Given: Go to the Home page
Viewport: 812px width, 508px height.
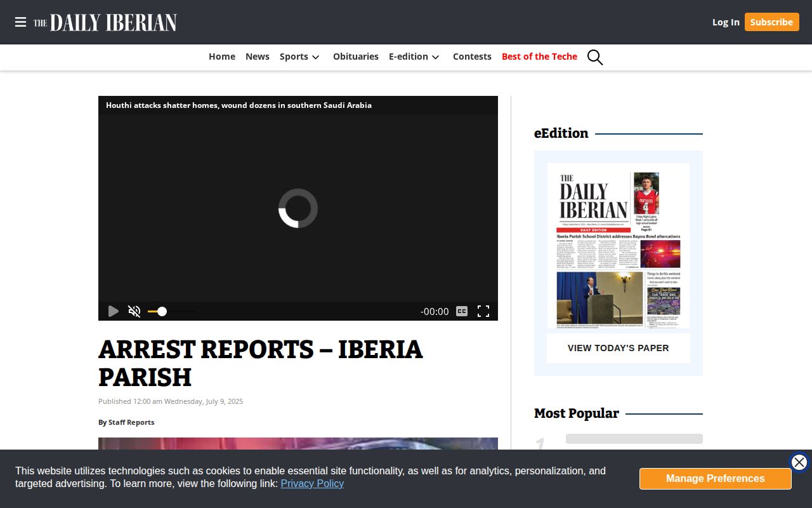Looking at the screenshot, I should tap(222, 57).
